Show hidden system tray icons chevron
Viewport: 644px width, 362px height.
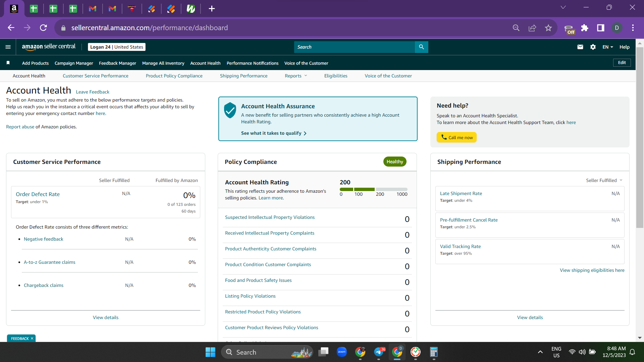click(x=540, y=352)
